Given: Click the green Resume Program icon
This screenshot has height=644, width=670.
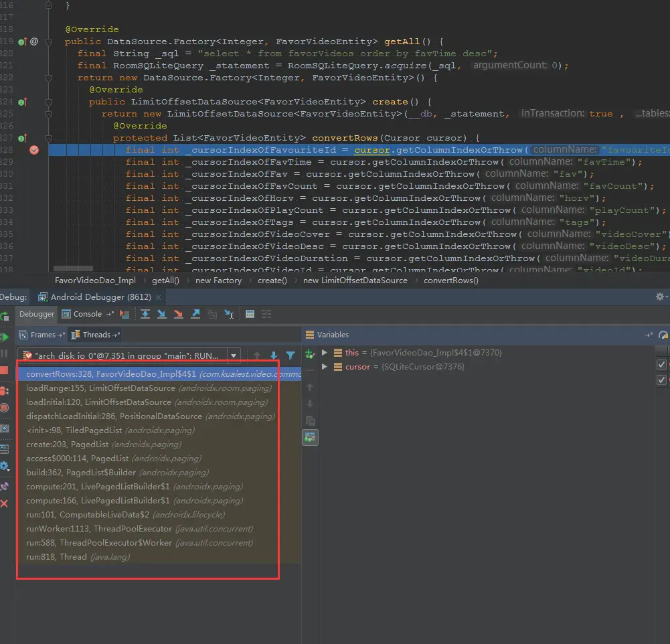Looking at the screenshot, I should pyautogui.click(x=5, y=336).
